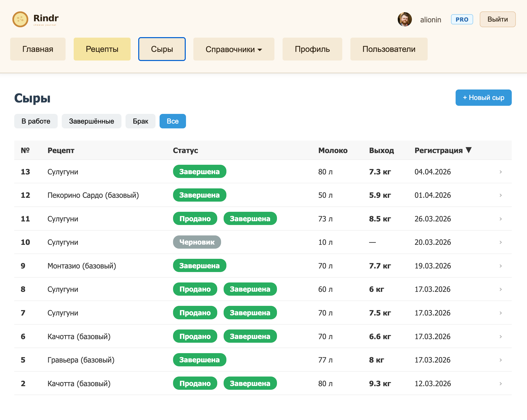
Task: Click the Черновик status badge
Action: [197, 242]
